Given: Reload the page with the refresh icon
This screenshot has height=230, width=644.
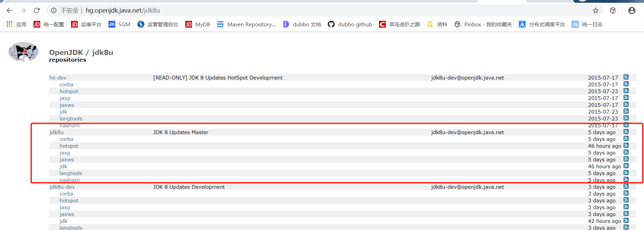Looking at the screenshot, I should [x=37, y=11].
